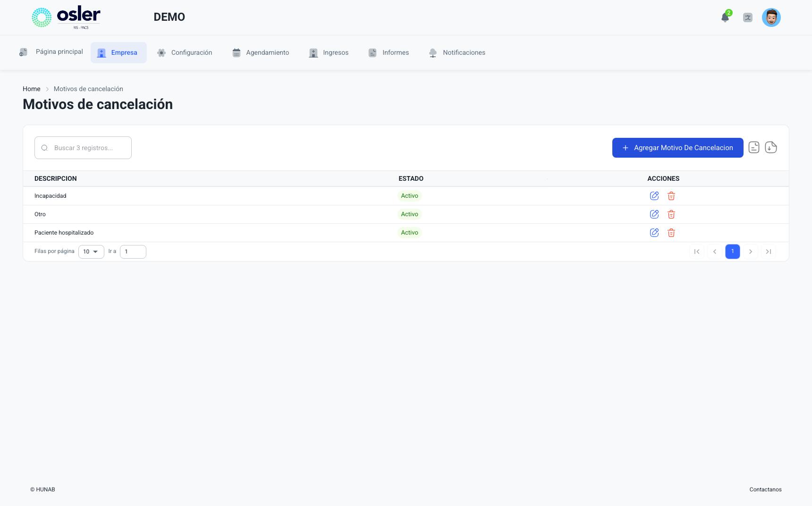Open the Agendamiento menu

pos(261,52)
